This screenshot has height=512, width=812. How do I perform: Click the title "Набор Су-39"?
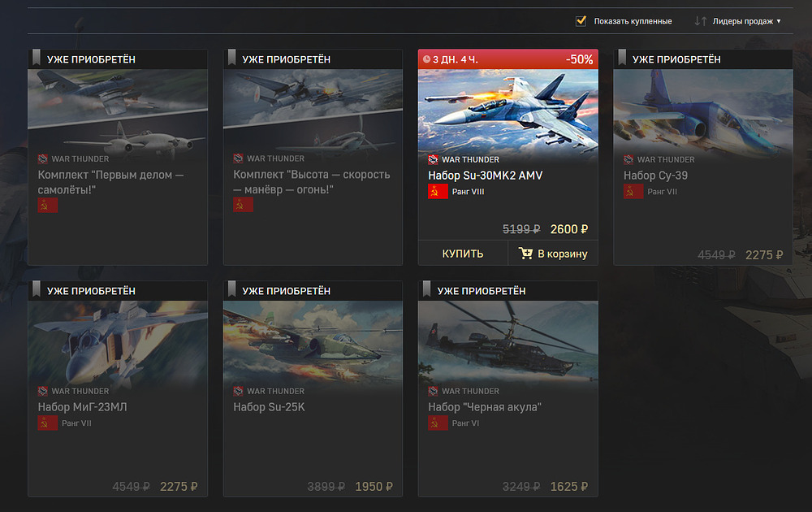tap(655, 176)
